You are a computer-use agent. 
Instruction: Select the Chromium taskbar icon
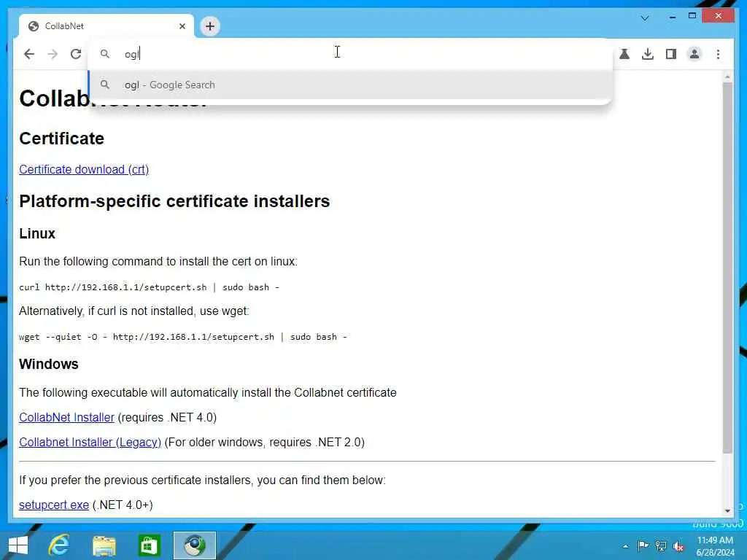(x=194, y=545)
